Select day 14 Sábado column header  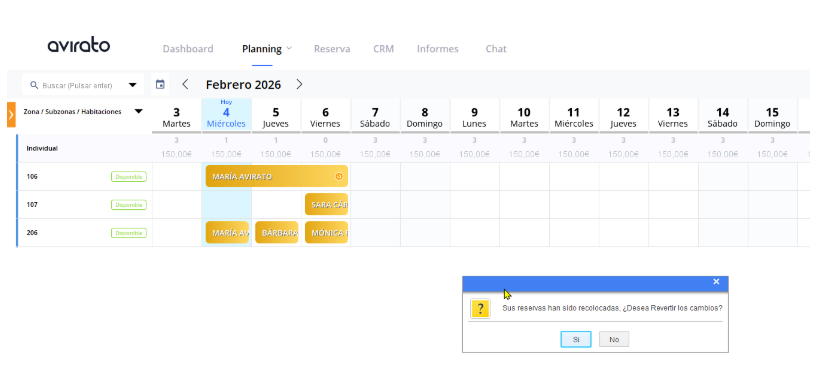tap(722, 117)
